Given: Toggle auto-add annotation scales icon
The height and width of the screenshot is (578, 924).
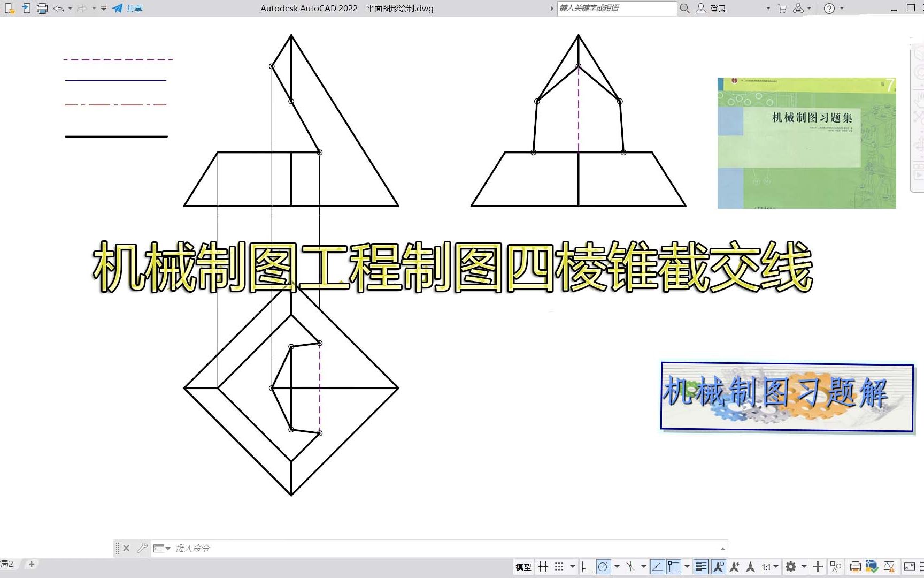Looking at the screenshot, I should [735, 567].
